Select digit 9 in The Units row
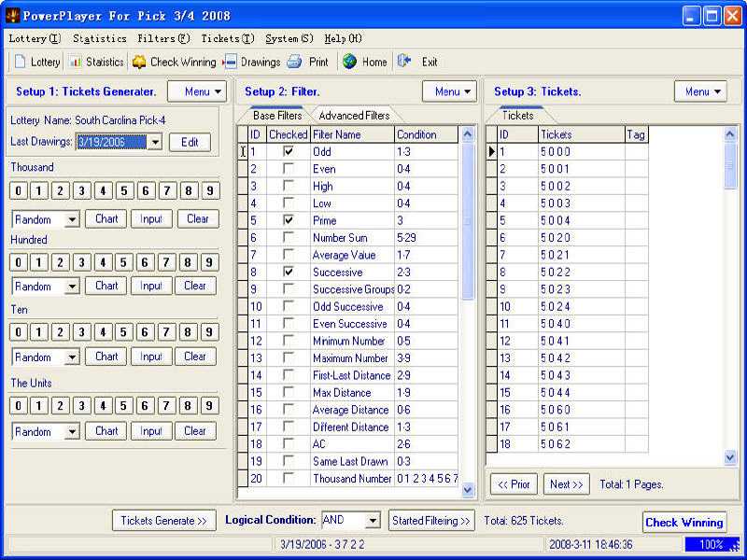This screenshot has height=560, width=747. [209, 406]
